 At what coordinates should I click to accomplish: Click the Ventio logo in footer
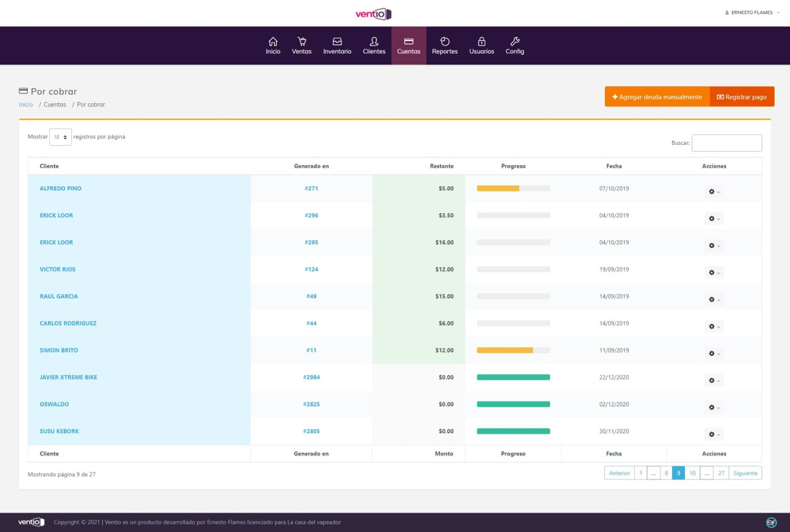pos(31,522)
